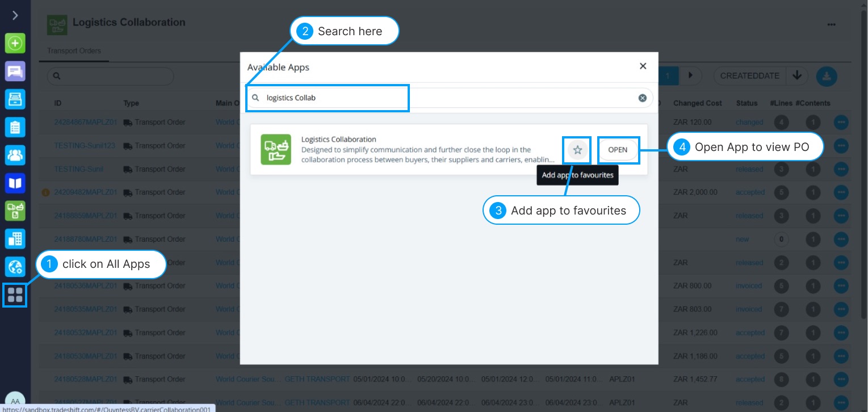Click the clipboard tasks sidebar icon
868x412 pixels.
15,127
